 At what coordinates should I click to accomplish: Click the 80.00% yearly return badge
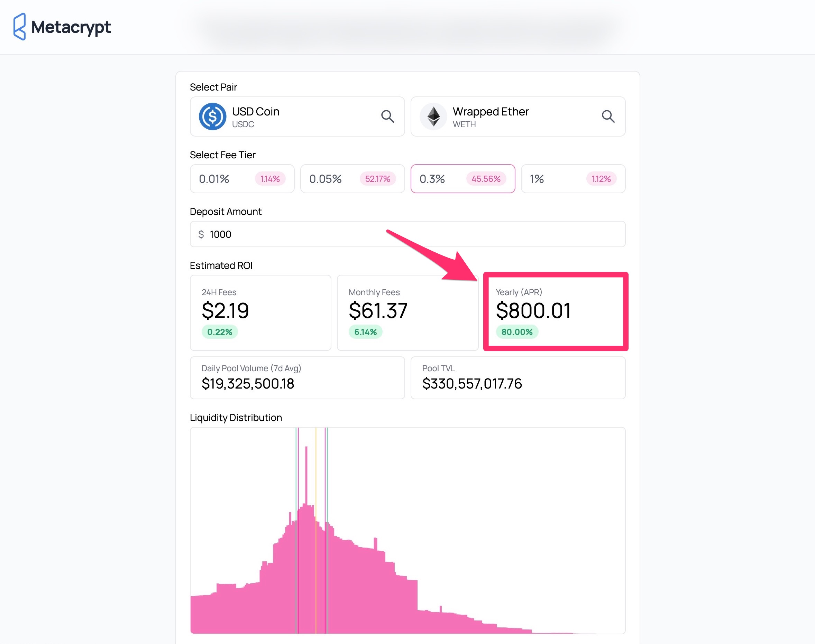click(x=517, y=332)
